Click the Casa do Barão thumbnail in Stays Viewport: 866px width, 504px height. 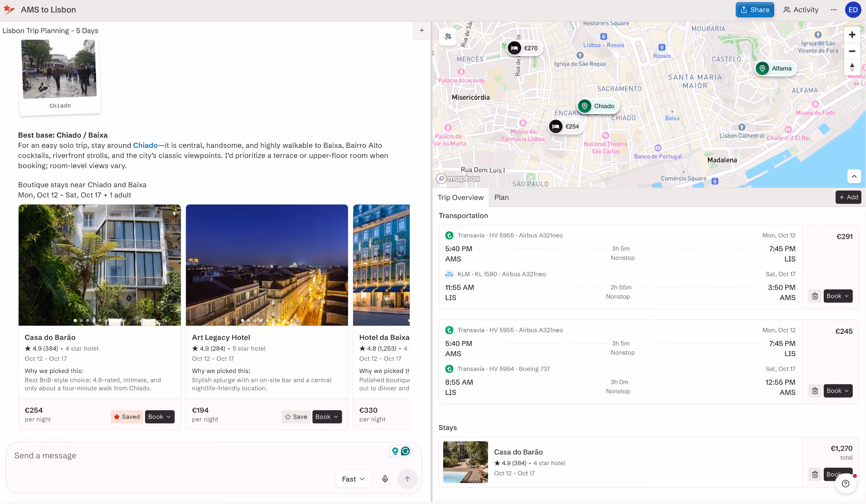coord(466,462)
